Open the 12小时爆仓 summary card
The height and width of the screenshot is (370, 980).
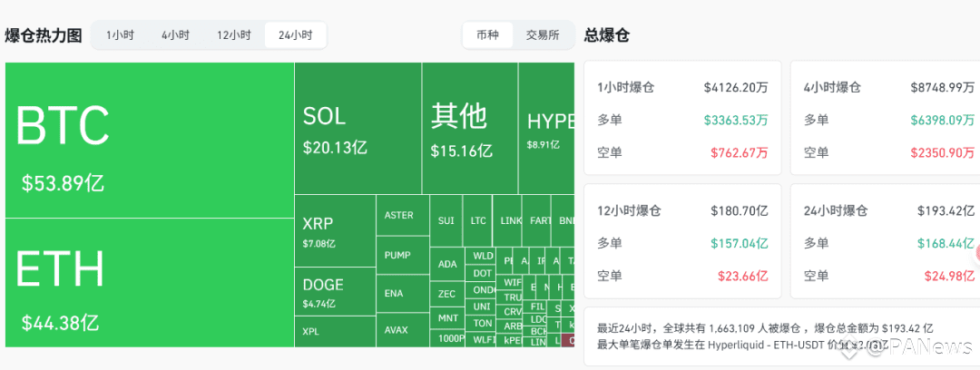pyautogui.click(x=682, y=241)
